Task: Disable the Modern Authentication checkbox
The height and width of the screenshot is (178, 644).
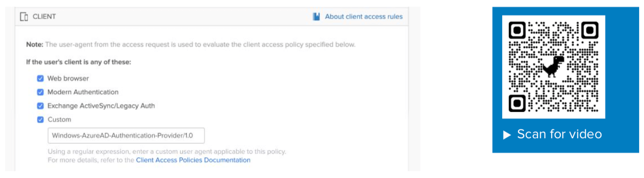Action: tap(40, 92)
